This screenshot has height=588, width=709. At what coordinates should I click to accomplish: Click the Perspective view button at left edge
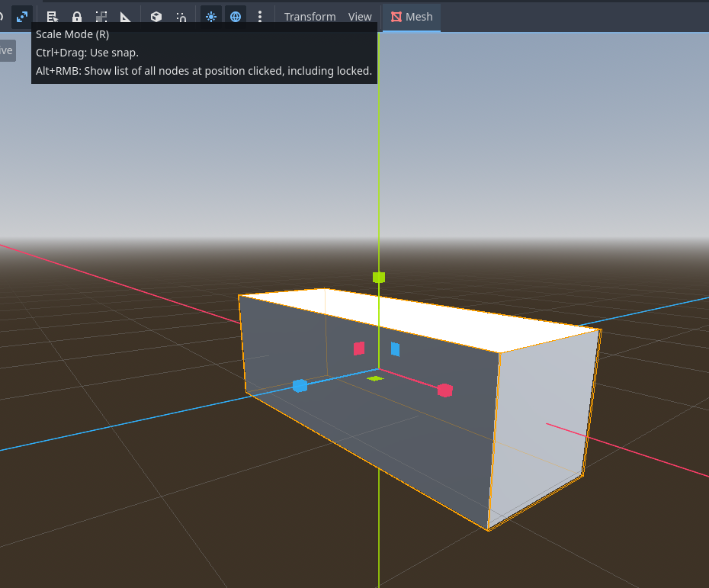7,50
